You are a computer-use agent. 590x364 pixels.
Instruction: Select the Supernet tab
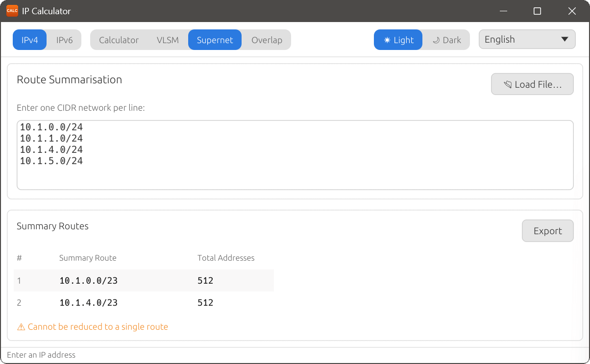215,40
